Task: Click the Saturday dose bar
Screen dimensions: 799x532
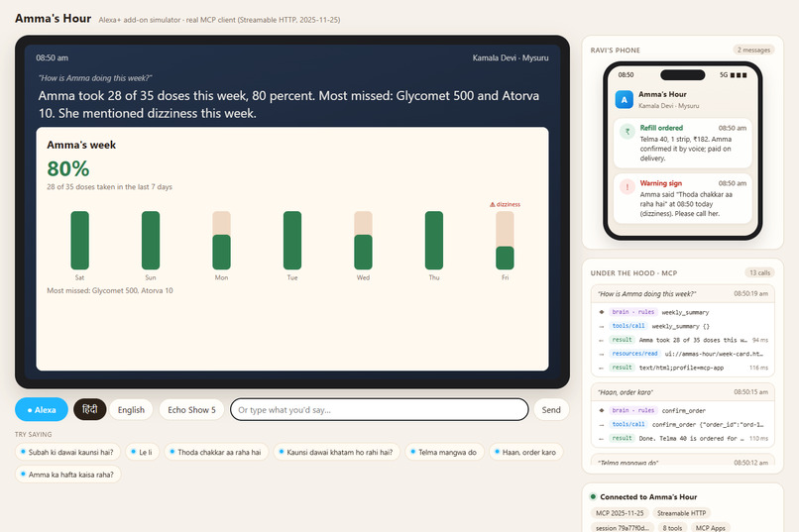Action: point(79,241)
